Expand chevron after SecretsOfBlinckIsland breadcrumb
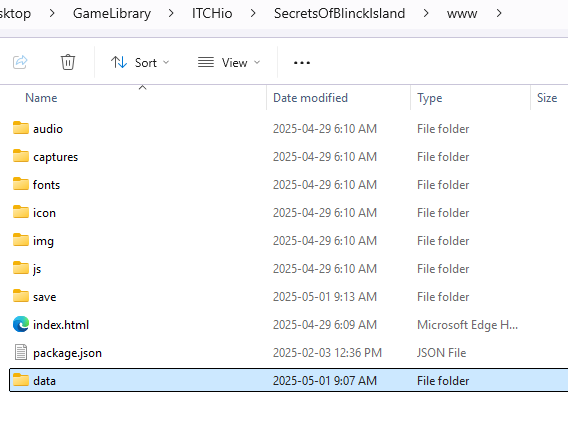This screenshot has height=426, width=568. [426, 13]
